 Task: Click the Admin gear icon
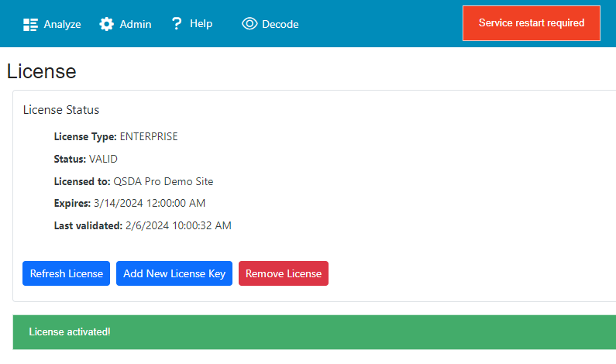click(107, 24)
